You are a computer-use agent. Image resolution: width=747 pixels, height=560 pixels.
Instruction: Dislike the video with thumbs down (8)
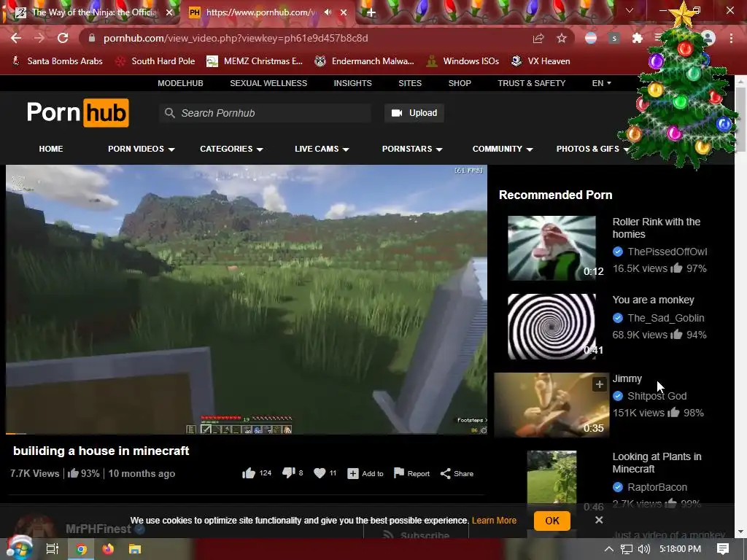292,472
